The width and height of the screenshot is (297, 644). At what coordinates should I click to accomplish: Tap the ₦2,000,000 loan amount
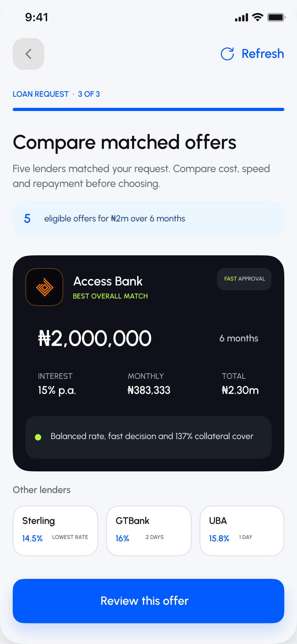coord(95,338)
